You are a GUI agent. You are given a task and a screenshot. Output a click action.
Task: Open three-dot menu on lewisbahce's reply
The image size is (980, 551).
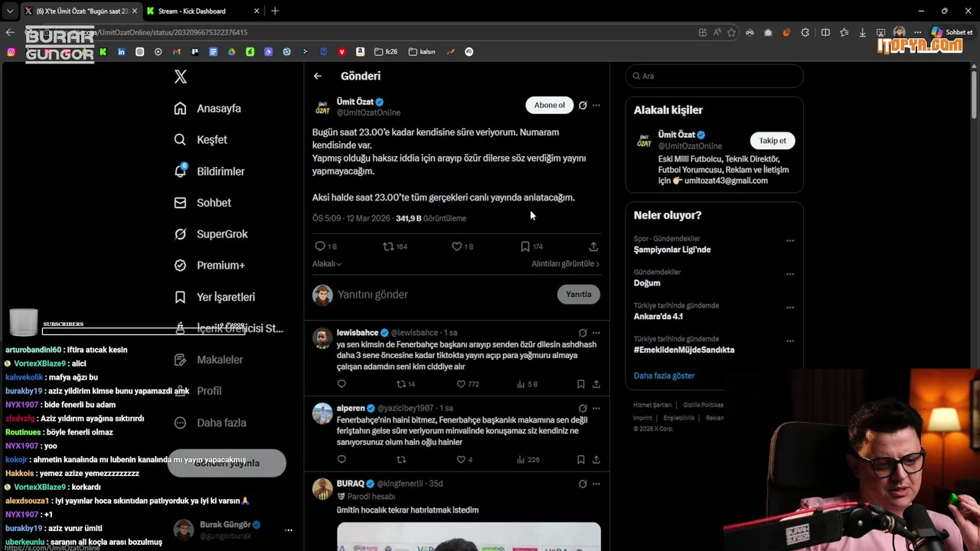pos(596,333)
